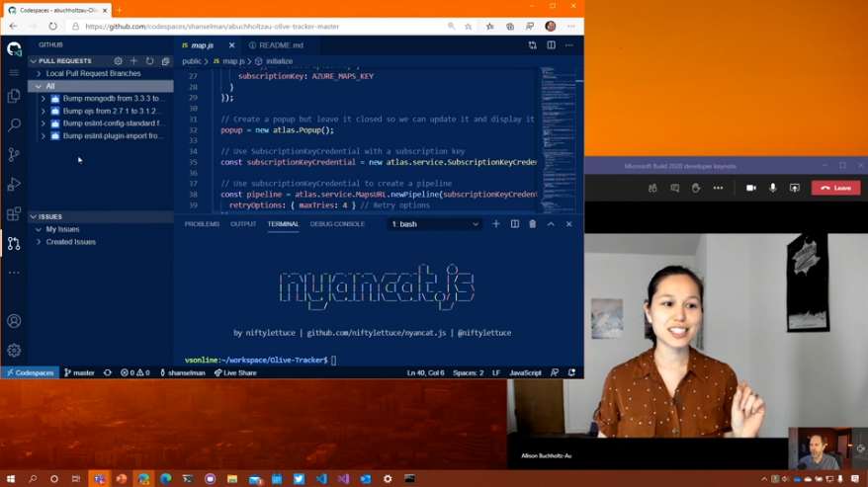Create a new pull request with plus icon
868x487 pixels.
click(x=133, y=61)
